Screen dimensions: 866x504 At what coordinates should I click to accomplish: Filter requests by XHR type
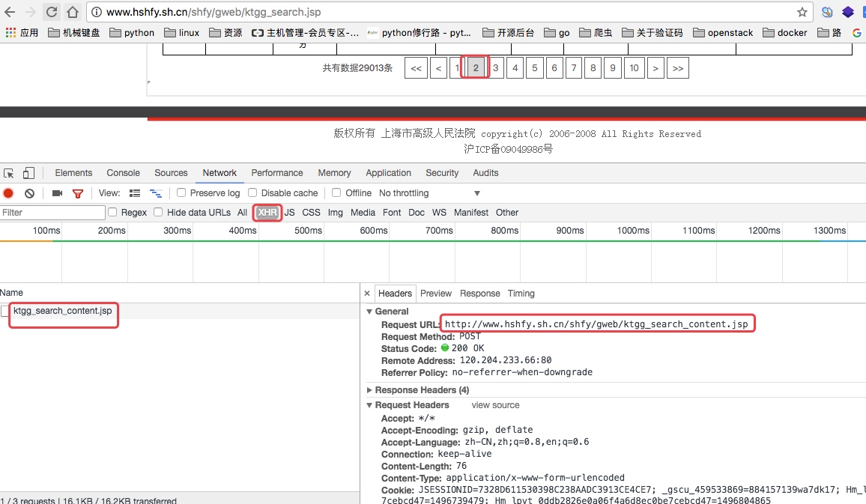pyautogui.click(x=267, y=213)
